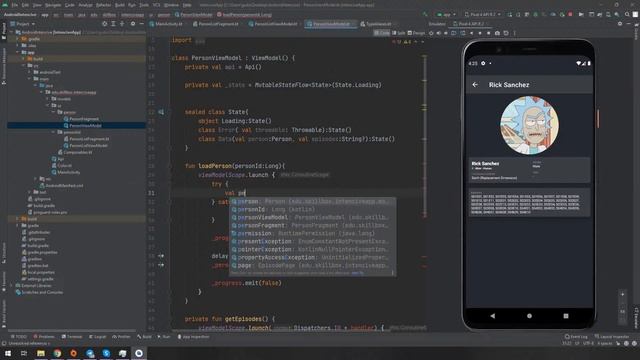Click Task View icon on taskbar
Viewport: 640px width, 360px height.
(24, 353)
